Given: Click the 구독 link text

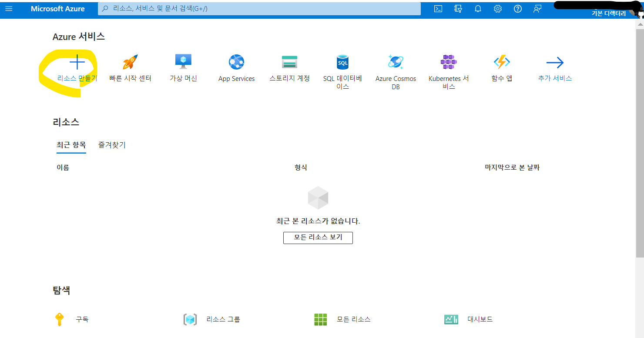Looking at the screenshot, I should coord(82,319).
